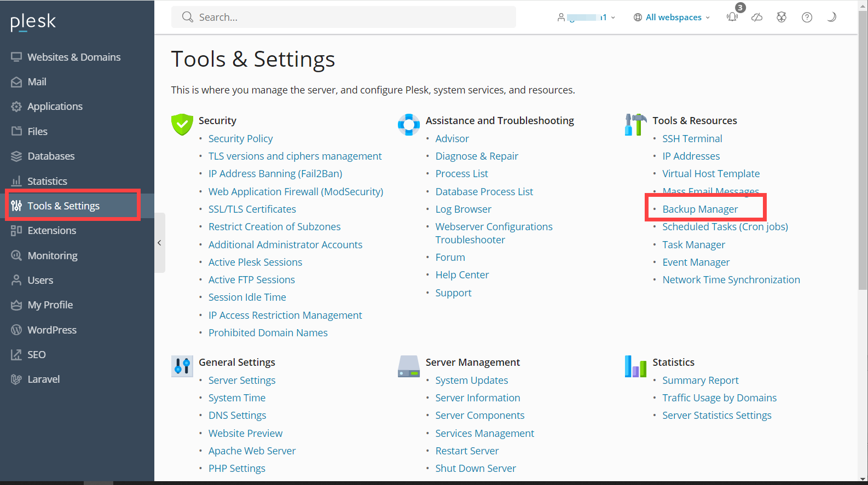Click the cloud icon in top bar
The width and height of the screenshot is (868, 485).
click(x=757, y=17)
